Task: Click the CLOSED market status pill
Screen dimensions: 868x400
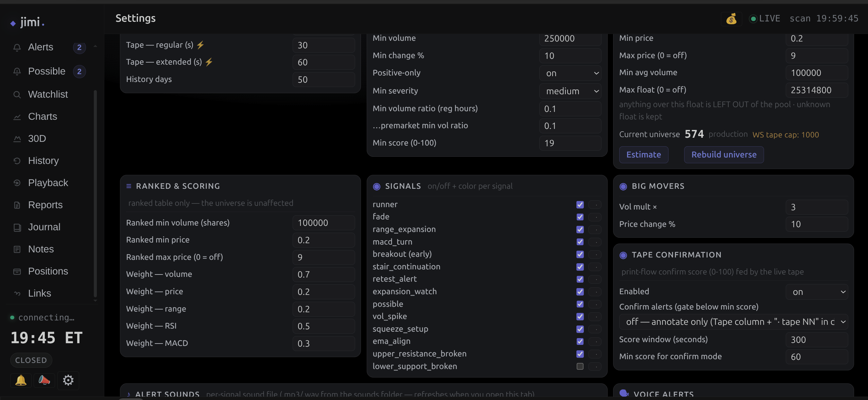Action: click(x=31, y=360)
